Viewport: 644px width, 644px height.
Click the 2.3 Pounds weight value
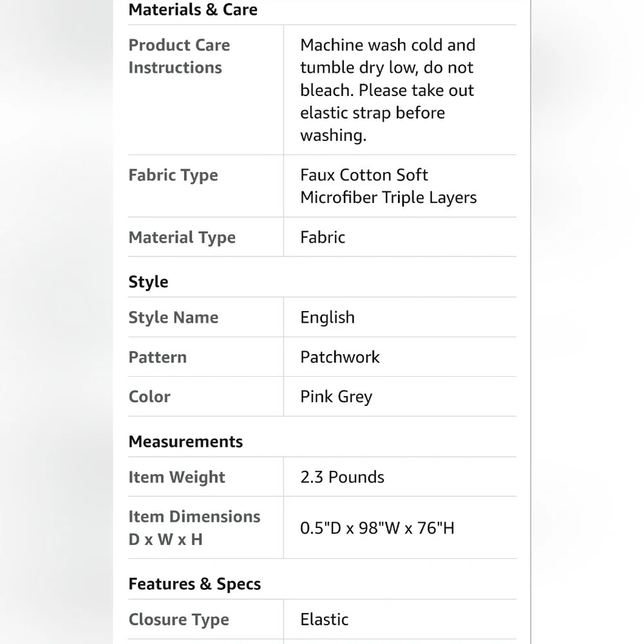tap(342, 477)
